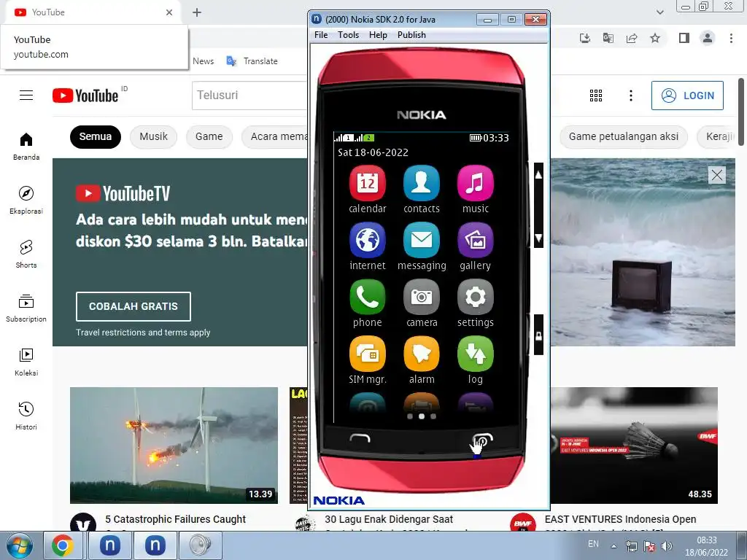Open 'EAST VENTURES Indonesia Open' video title
The height and width of the screenshot is (560, 747).
tap(620, 519)
